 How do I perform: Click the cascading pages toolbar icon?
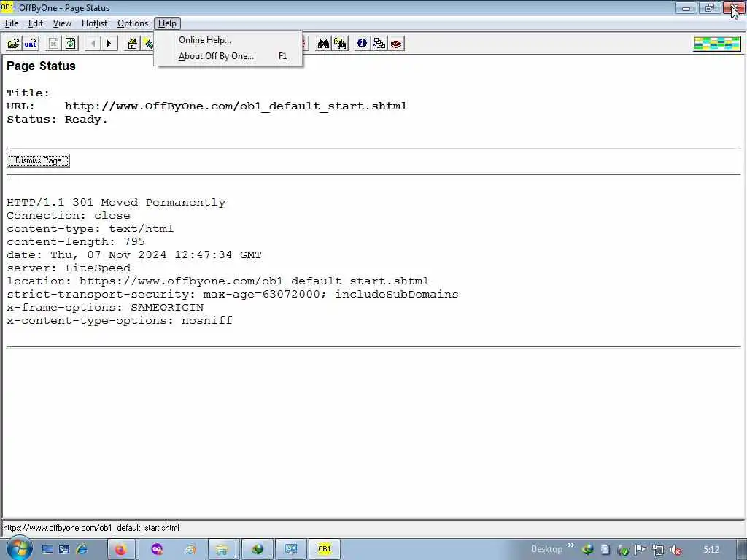(x=379, y=44)
